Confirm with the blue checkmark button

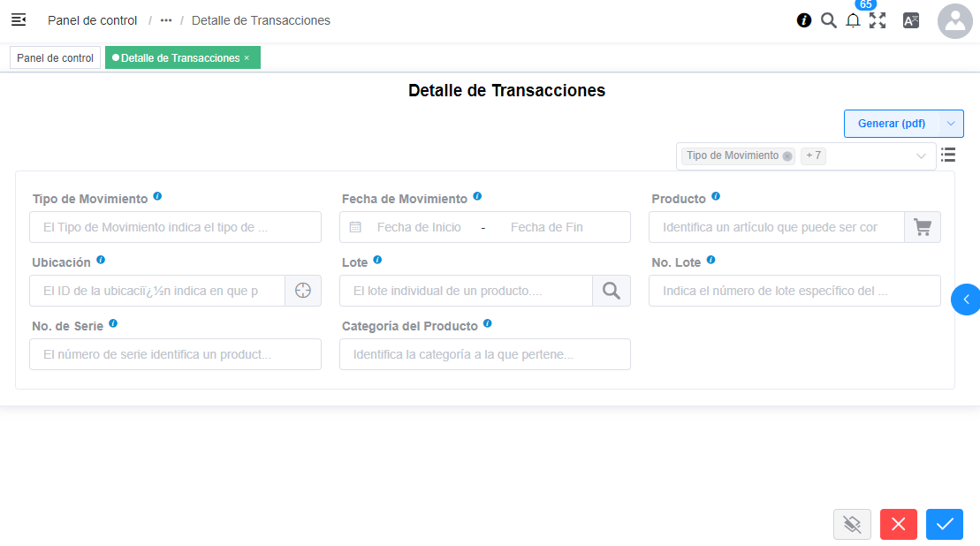(x=944, y=524)
